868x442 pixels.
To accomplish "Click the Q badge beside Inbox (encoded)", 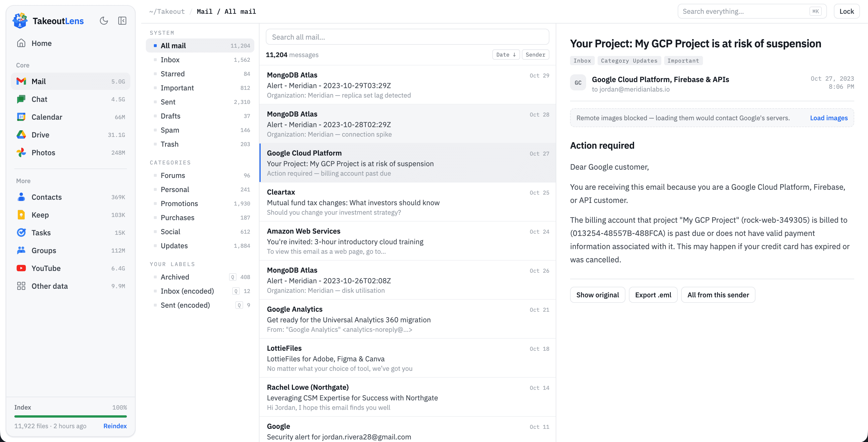I will pyautogui.click(x=236, y=291).
